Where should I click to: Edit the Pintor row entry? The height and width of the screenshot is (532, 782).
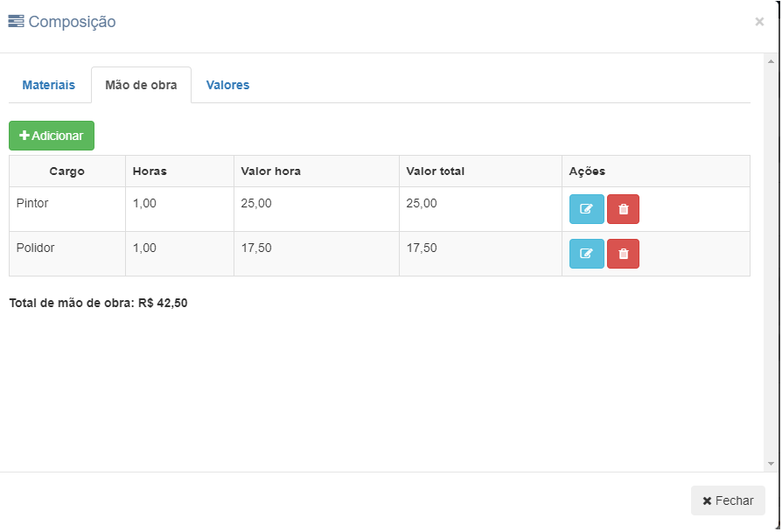(x=586, y=209)
